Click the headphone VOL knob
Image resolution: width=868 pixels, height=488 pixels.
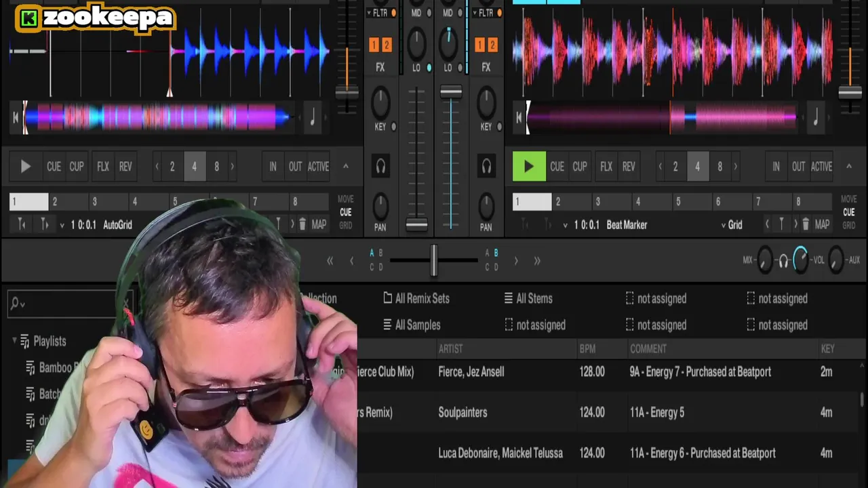[x=801, y=260]
